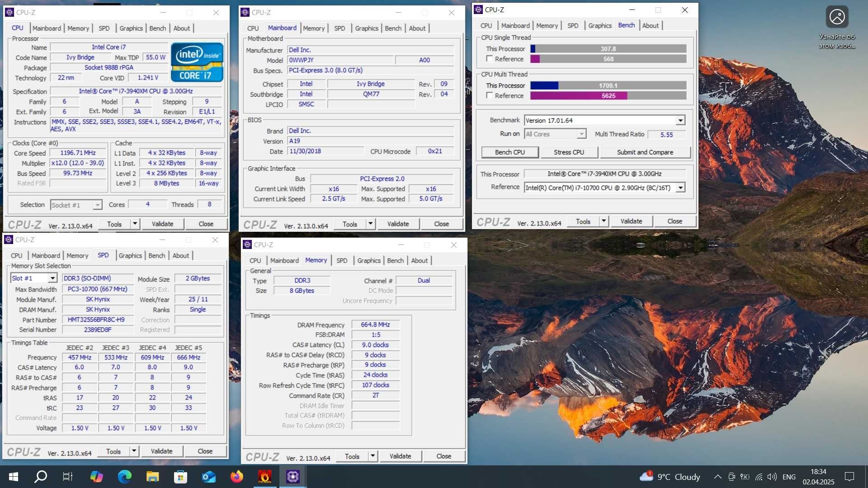Click Close in the Bench window
Viewport: 868px width, 488px height.
[x=675, y=221]
